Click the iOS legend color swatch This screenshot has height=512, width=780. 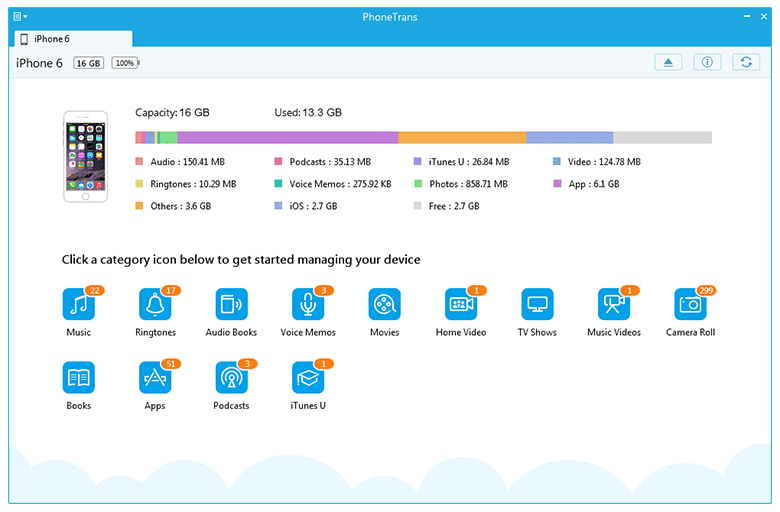coord(279,205)
